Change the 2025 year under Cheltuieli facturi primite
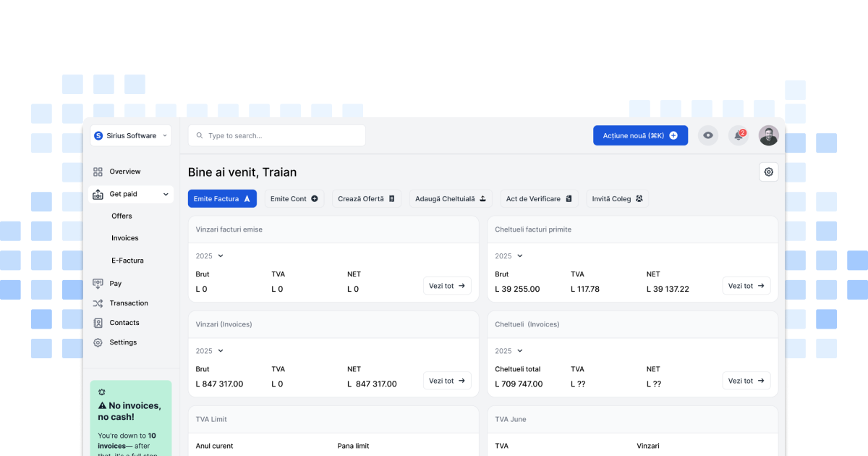 point(509,256)
